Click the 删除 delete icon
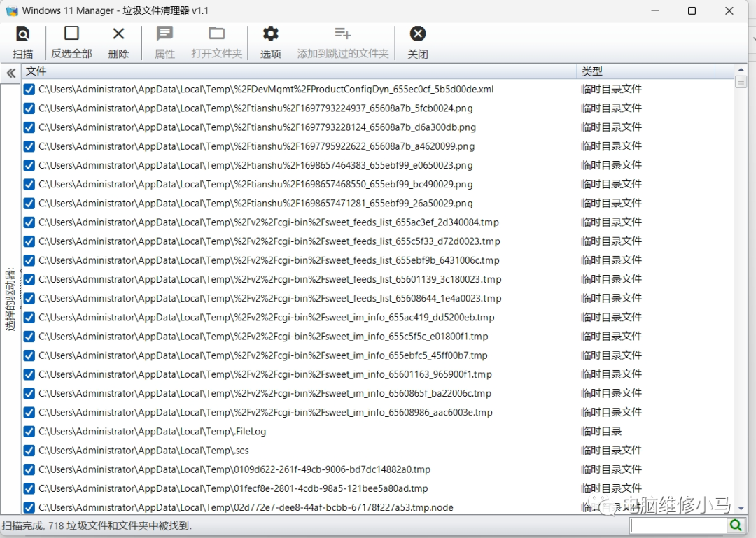The width and height of the screenshot is (756, 538). point(118,34)
